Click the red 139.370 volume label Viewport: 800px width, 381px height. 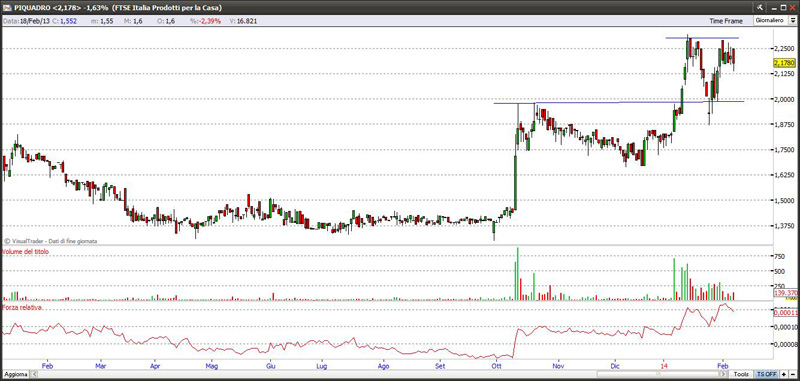(786, 293)
